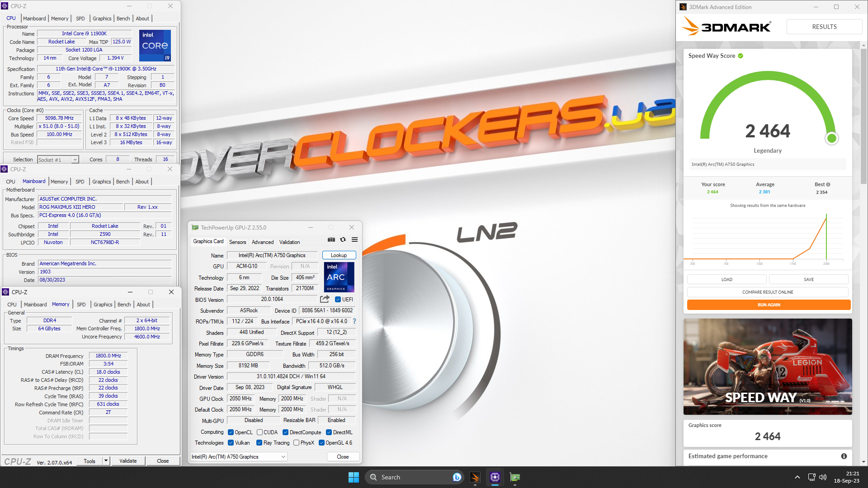The width and height of the screenshot is (868, 488).
Task: Expand the CPU-Z Tools dropdown arrow
Action: pos(106,461)
